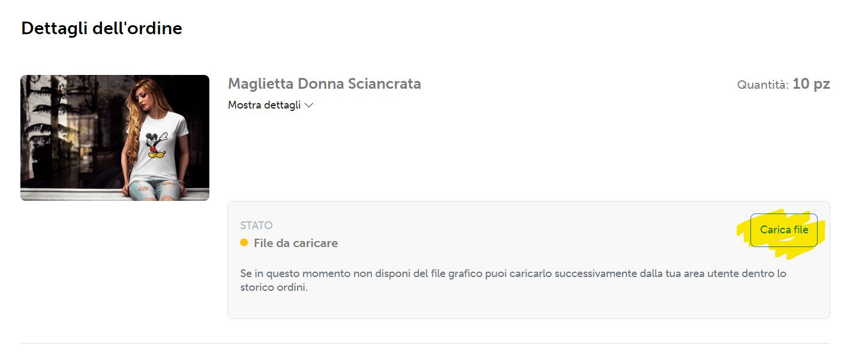Click the ripped jeans in the product photo
Viewport: 868px width, 358px height.
pyautogui.click(x=157, y=189)
